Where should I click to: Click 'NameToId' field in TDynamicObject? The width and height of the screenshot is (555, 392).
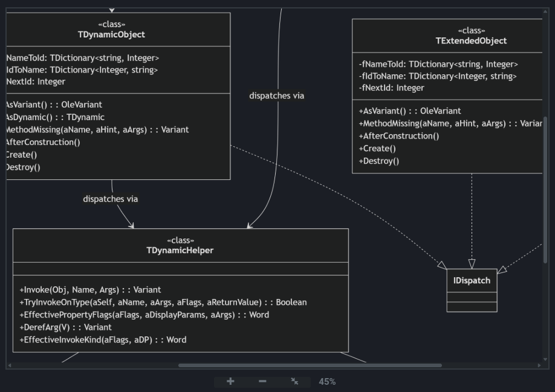coord(83,58)
